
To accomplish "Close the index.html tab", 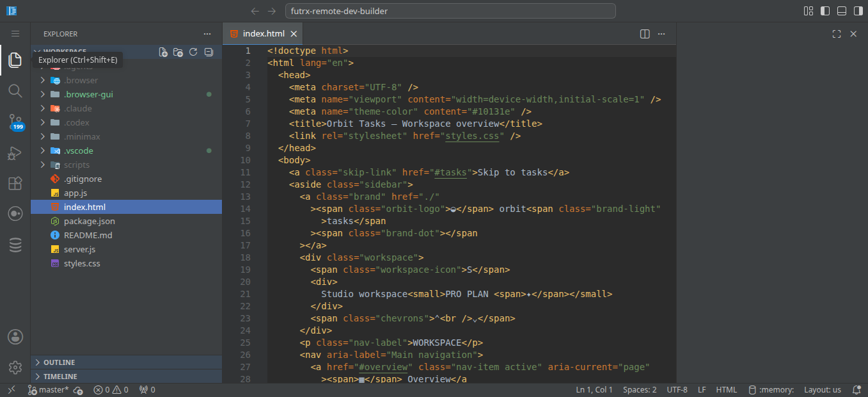I will (294, 34).
